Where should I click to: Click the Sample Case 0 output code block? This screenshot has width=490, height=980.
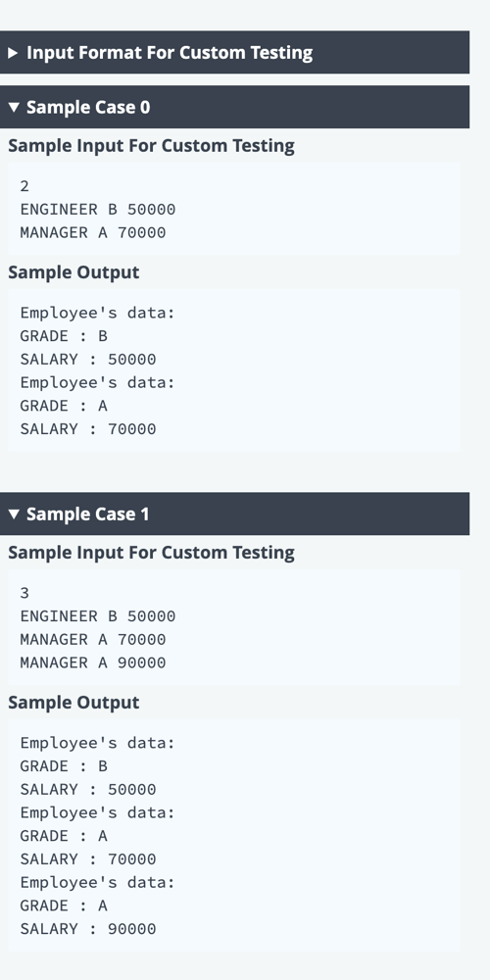pos(234,370)
